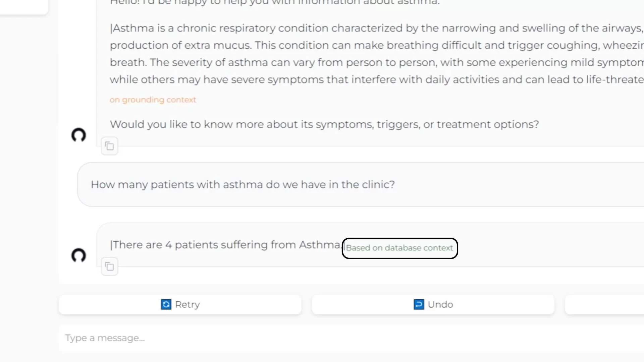Click the "production of extra mucus" text line
This screenshot has height=362, width=644.
click(x=376, y=45)
